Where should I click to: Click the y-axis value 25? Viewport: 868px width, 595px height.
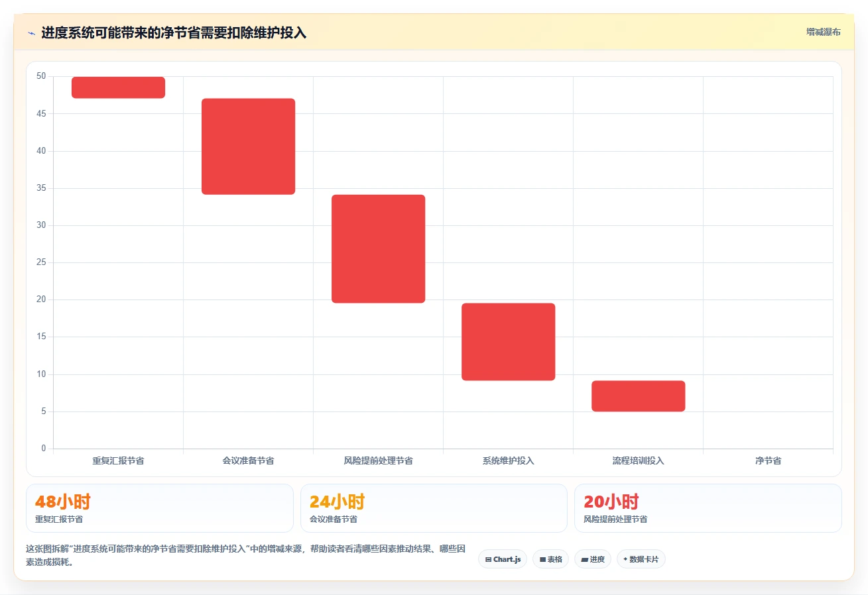(41, 262)
